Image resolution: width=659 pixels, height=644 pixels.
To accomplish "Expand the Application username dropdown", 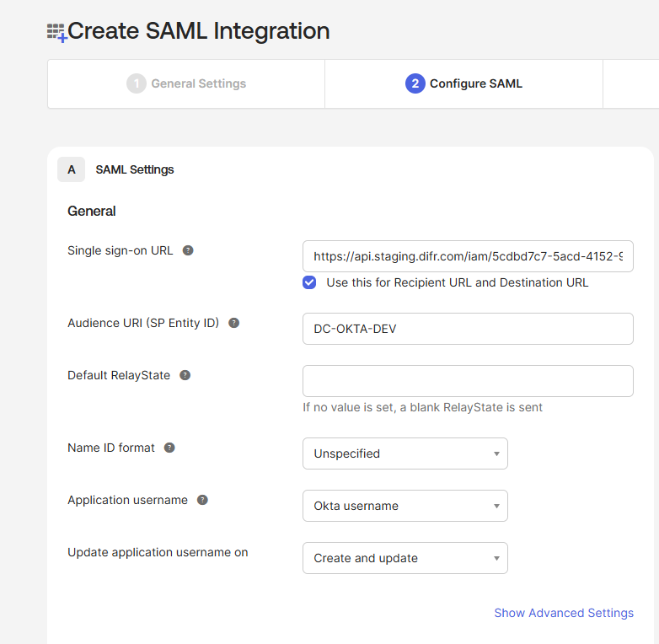I will coord(405,506).
